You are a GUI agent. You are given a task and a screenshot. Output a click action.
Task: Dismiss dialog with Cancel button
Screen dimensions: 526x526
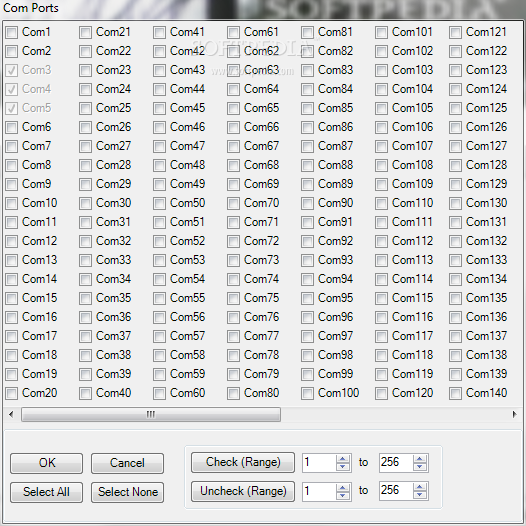click(127, 463)
